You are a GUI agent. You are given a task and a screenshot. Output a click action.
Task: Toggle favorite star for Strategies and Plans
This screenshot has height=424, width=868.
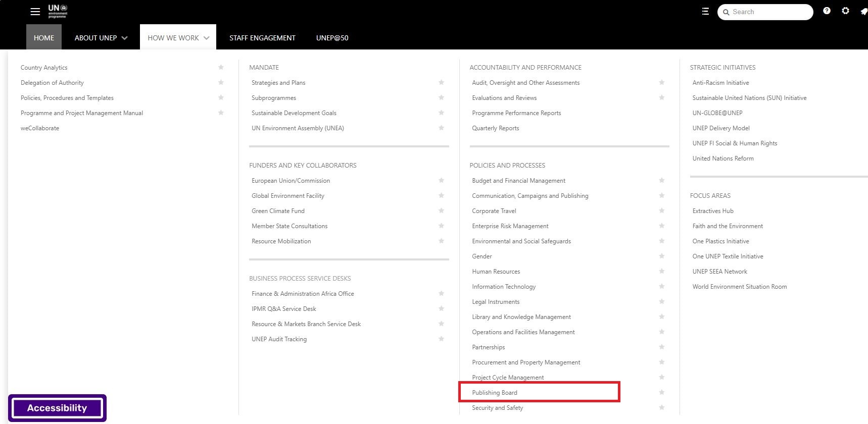point(441,82)
